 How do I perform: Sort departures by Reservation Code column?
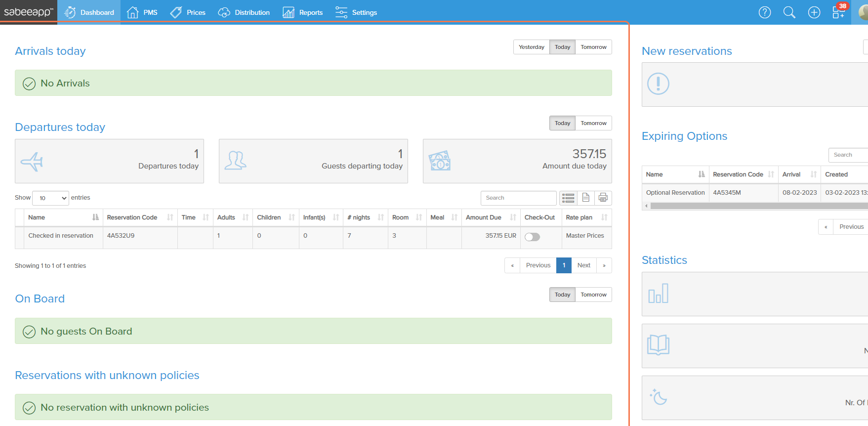pyautogui.click(x=140, y=217)
